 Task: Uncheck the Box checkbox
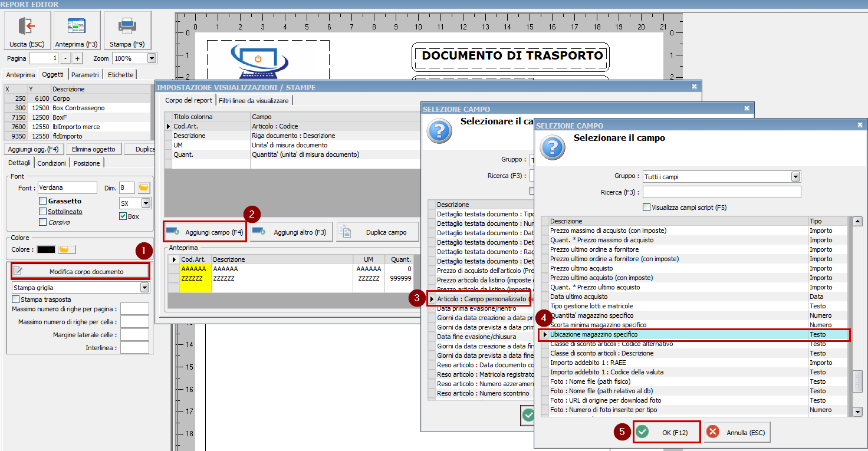click(123, 216)
